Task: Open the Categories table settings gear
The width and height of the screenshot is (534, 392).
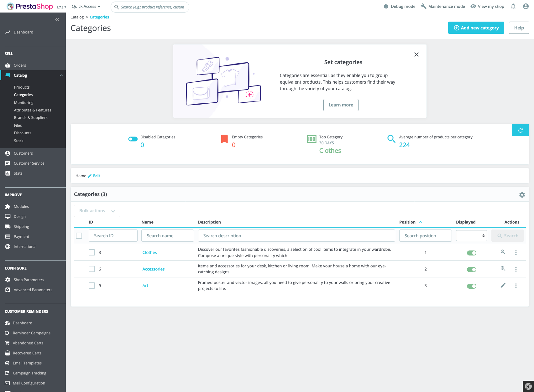Action: pos(522,195)
